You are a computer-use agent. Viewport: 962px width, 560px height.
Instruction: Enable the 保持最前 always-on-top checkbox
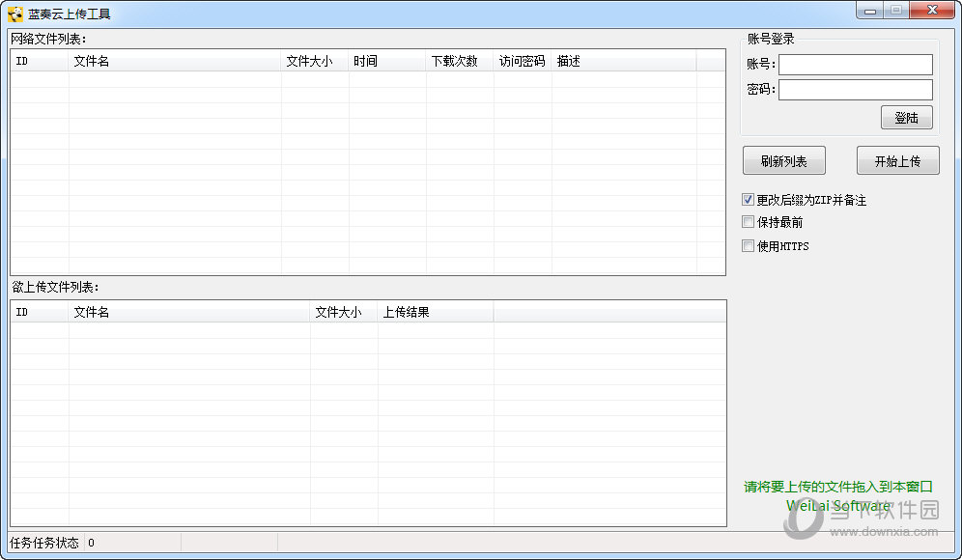[748, 221]
